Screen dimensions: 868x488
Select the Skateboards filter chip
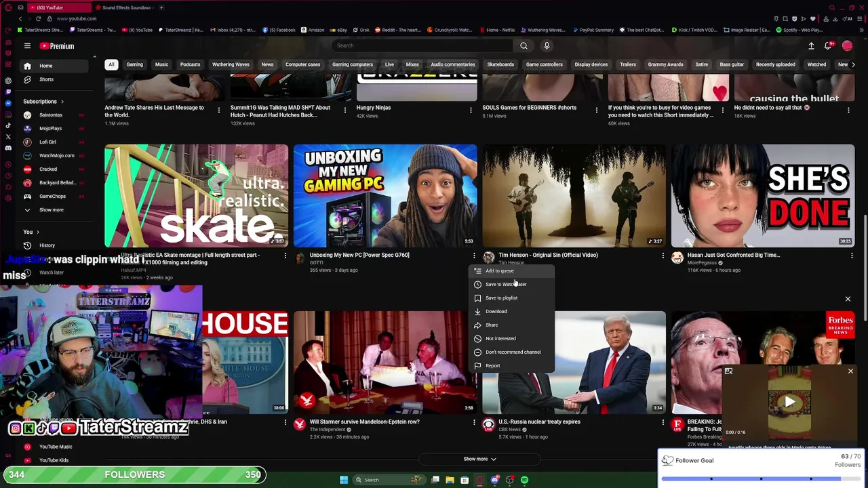[x=500, y=64]
